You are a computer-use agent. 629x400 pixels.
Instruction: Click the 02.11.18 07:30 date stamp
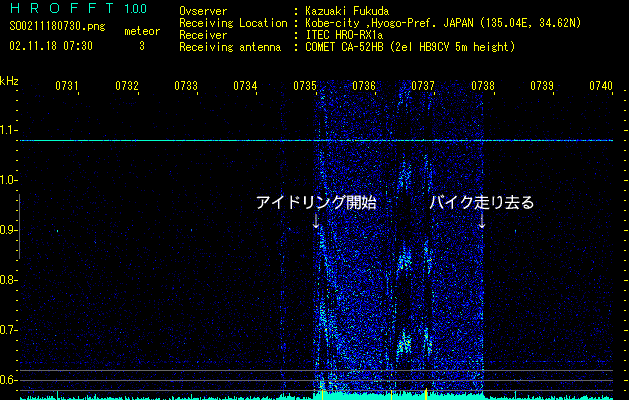point(50,46)
